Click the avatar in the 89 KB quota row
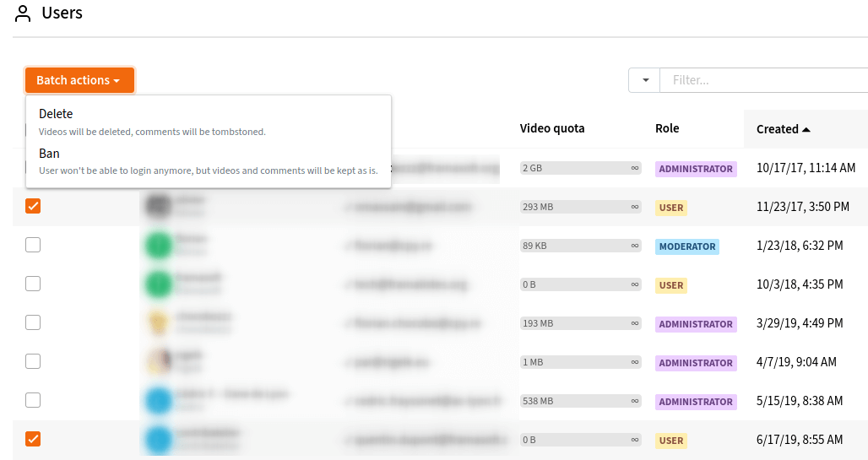The width and height of the screenshot is (868, 460). pyautogui.click(x=157, y=246)
